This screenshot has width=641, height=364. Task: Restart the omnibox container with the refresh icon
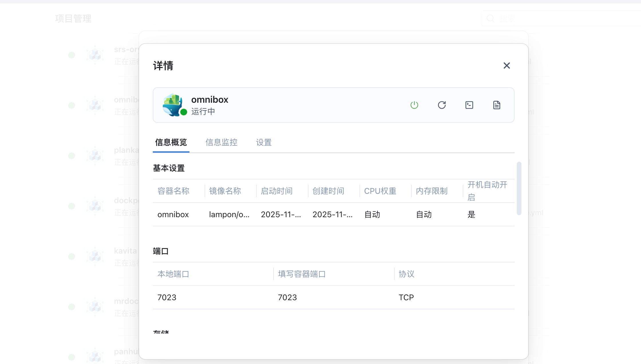click(442, 105)
